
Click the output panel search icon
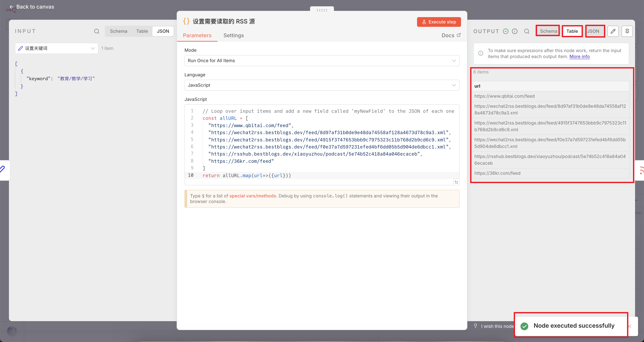coord(527,31)
